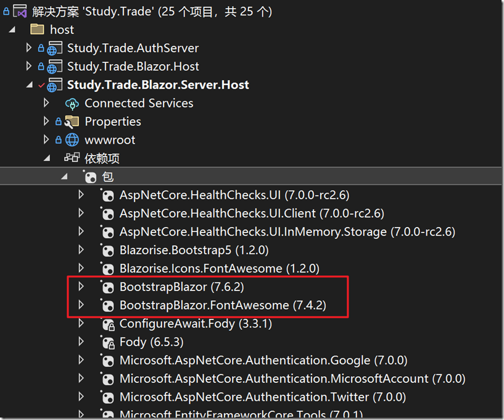
Task: Select the Study.Trade.Blazor.Server.Host project label
Action: pyautogui.click(x=158, y=85)
